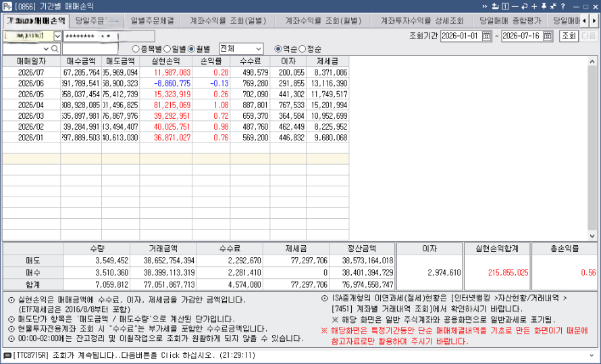Viewport: 601px width, 364px height.
Task: Click the plus icon in title bar
Action: coord(534,7)
